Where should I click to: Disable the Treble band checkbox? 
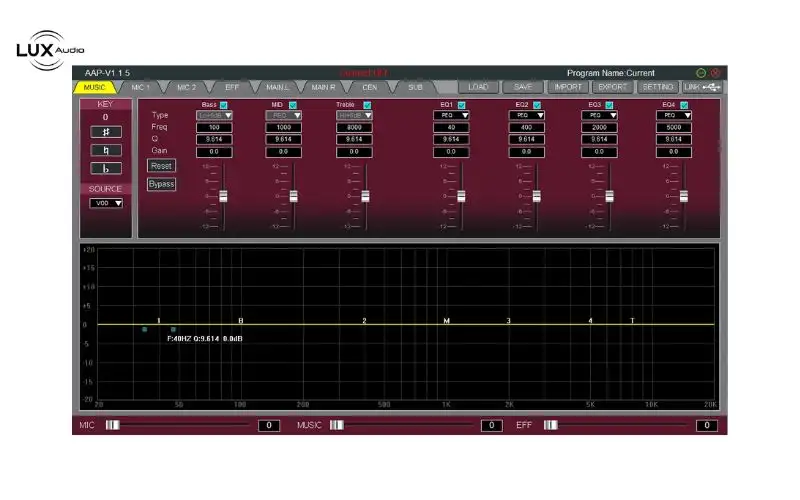[367, 105]
